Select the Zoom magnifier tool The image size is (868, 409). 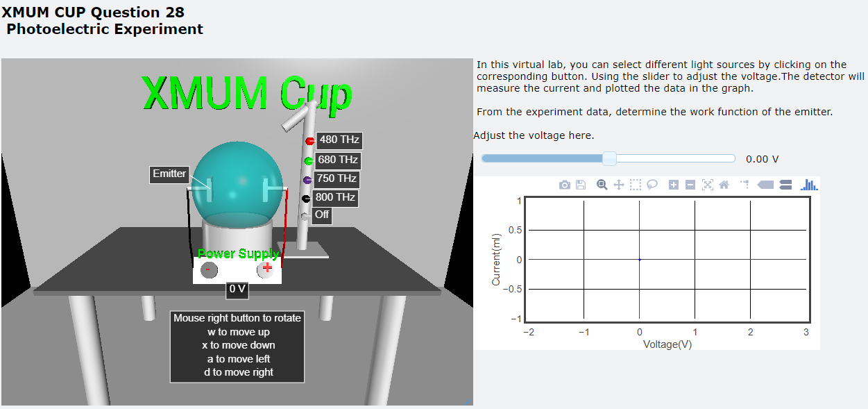pyautogui.click(x=602, y=185)
